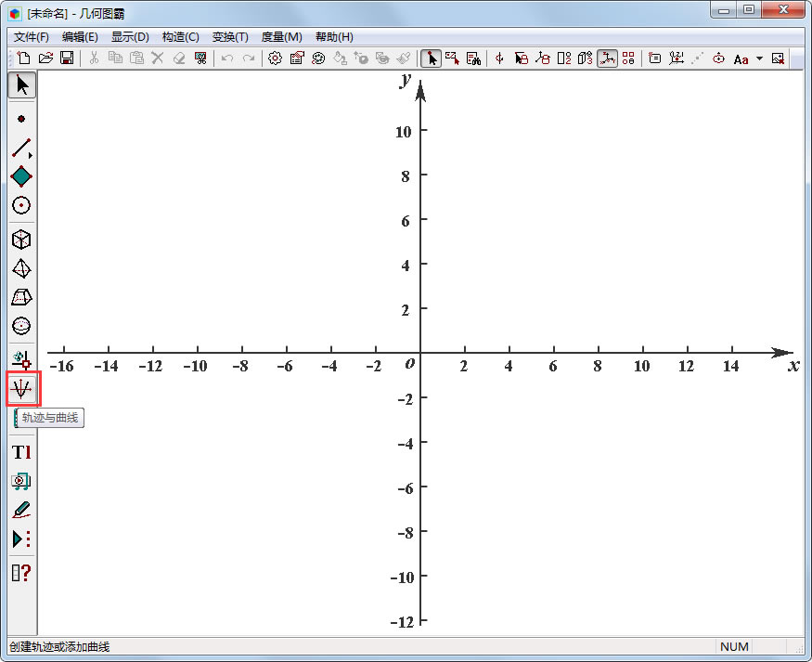This screenshot has height=662, width=812.
Task: Open the 度量(M) menu
Action: coord(281,37)
